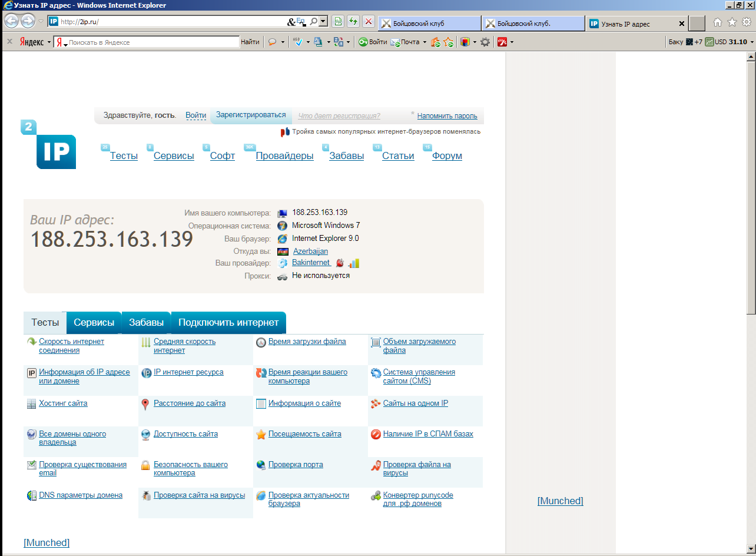Open Провайдеры in the site menu
The width and height of the screenshot is (756, 556).
pos(284,156)
